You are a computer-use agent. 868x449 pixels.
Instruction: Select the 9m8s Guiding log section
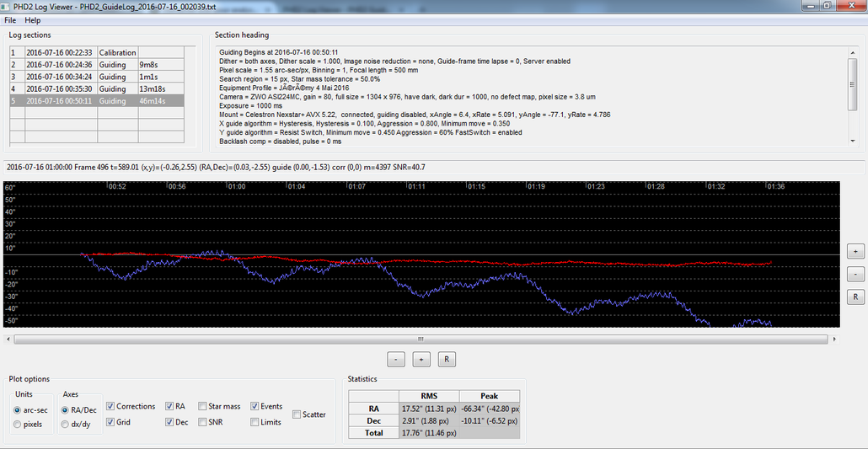point(97,64)
